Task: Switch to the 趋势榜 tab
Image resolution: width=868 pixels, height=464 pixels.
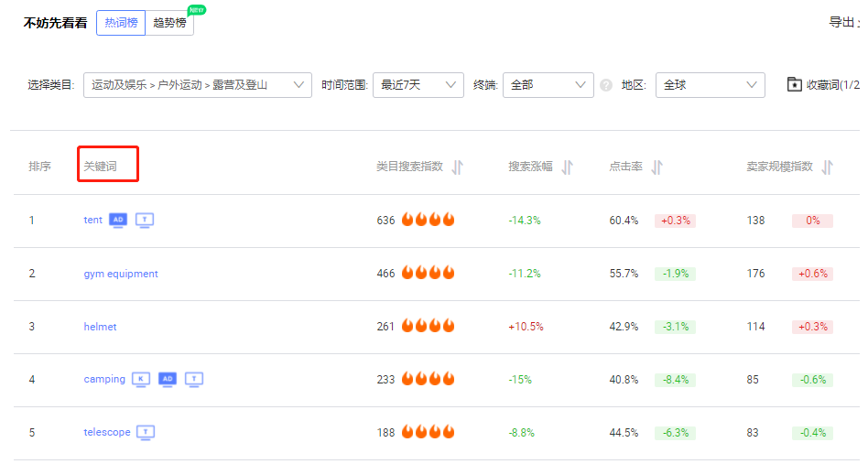Action: coord(169,23)
